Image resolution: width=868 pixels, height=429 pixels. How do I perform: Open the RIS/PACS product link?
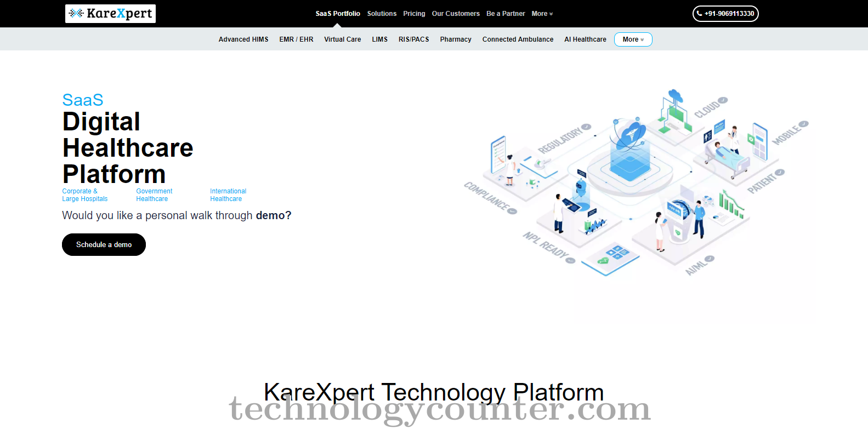[x=414, y=39]
